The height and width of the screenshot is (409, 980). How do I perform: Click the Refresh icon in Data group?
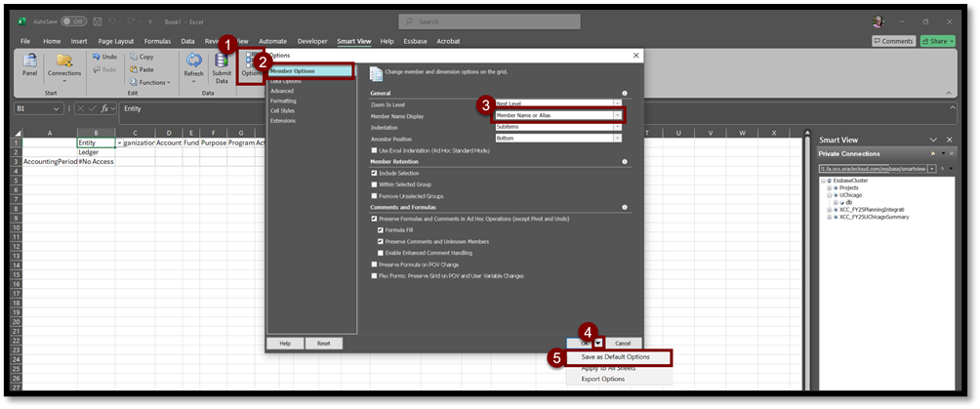coord(193,61)
